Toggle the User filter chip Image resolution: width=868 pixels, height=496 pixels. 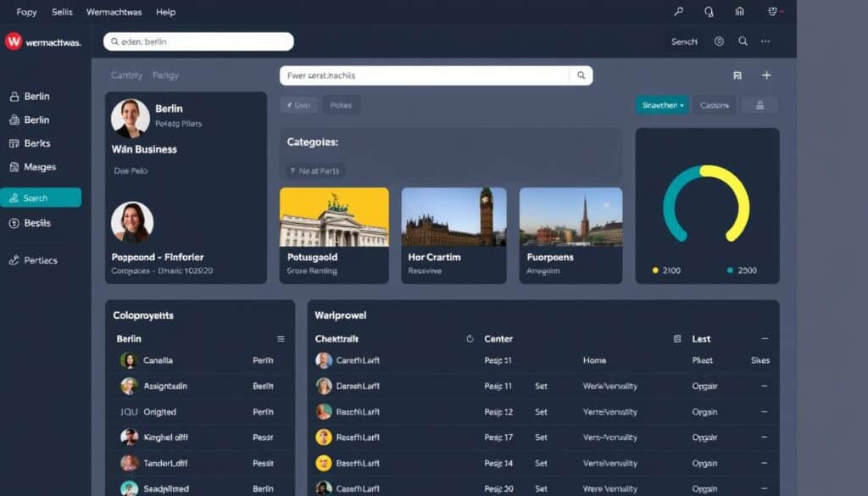[x=298, y=104]
